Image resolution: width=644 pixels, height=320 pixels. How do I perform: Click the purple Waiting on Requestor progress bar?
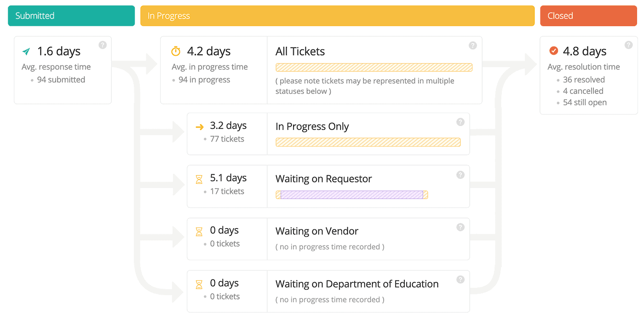point(351,194)
